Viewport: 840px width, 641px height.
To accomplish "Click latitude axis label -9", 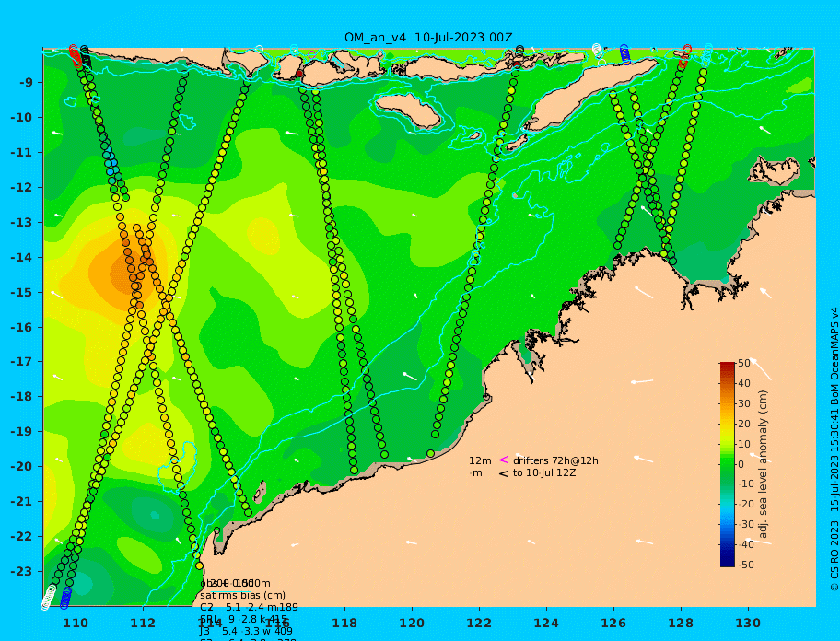I will [27, 83].
